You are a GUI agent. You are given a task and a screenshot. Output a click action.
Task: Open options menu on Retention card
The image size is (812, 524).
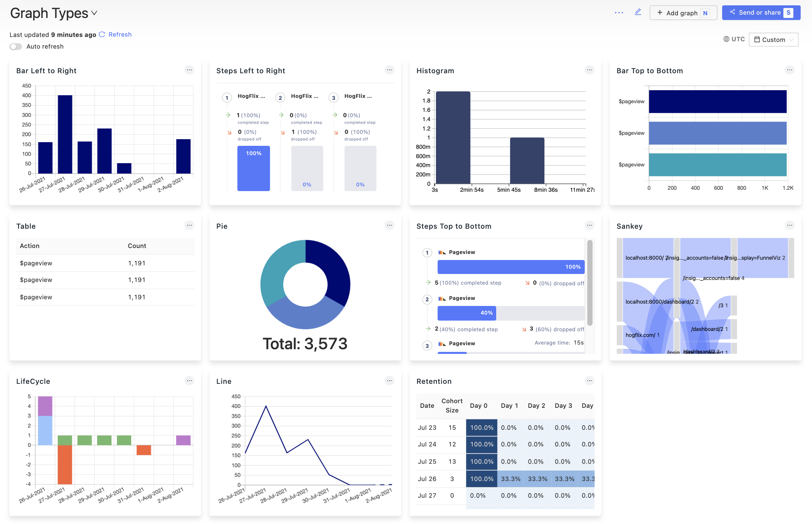(x=589, y=381)
